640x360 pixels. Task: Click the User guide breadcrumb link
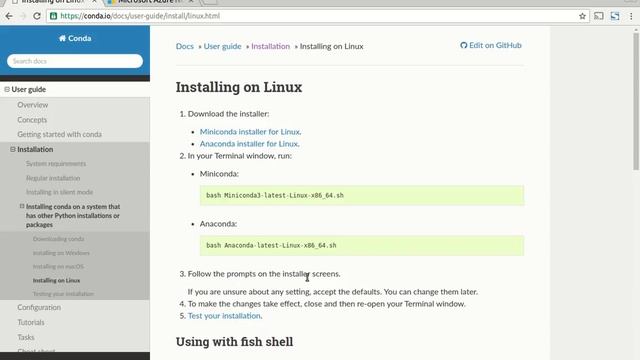pyautogui.click(x=222, y=46)
